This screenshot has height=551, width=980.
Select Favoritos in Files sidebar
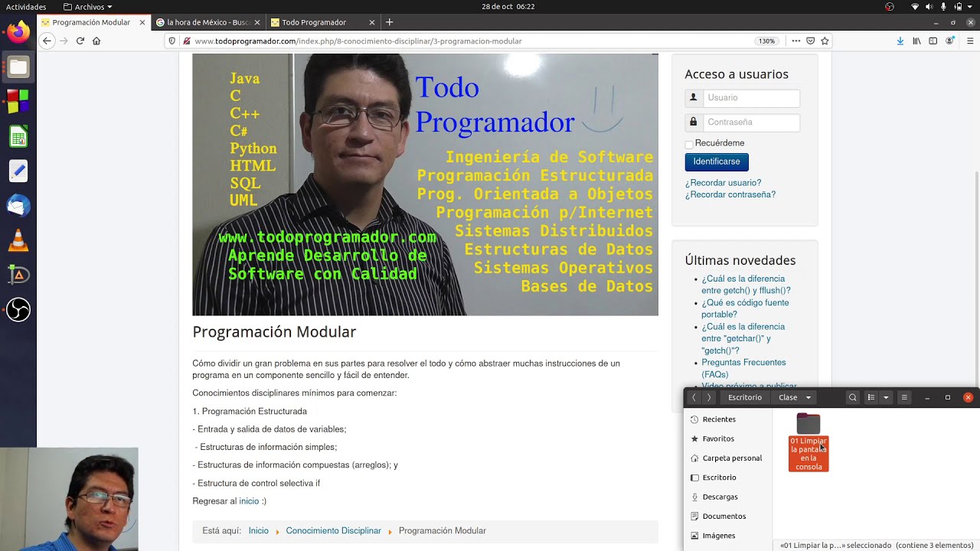coord(727,439)
